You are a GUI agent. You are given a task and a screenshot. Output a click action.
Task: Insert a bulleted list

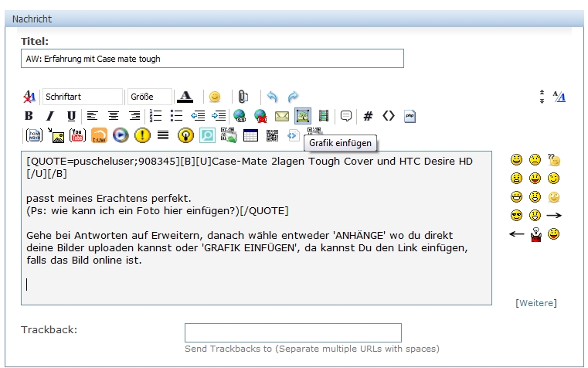(176, 116)
